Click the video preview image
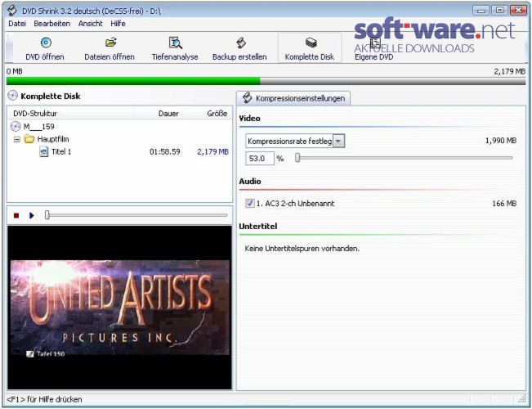 tap(120, 308)
